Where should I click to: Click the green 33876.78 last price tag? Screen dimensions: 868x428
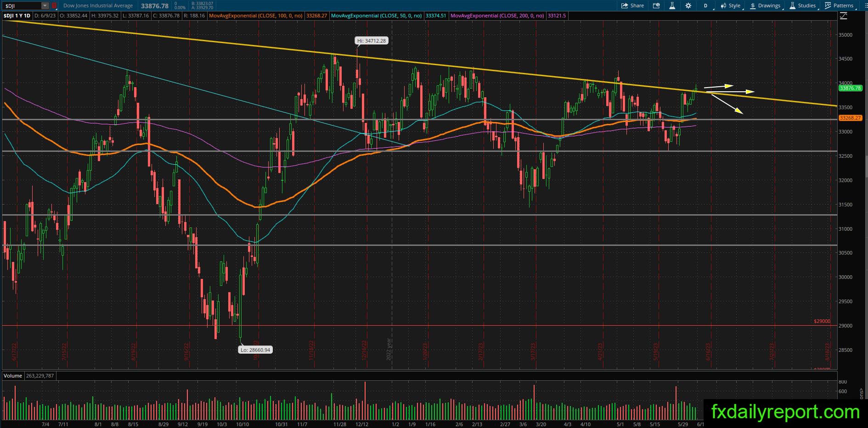click(850, 88)
